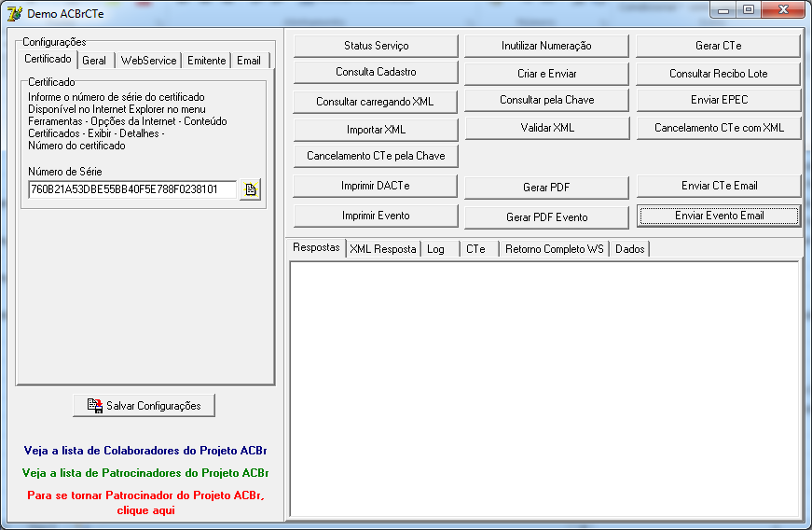This screenshot has height=530, width=812.
Task: Click the become Patrocinador 'clique aqui' link
Action: 145,503
